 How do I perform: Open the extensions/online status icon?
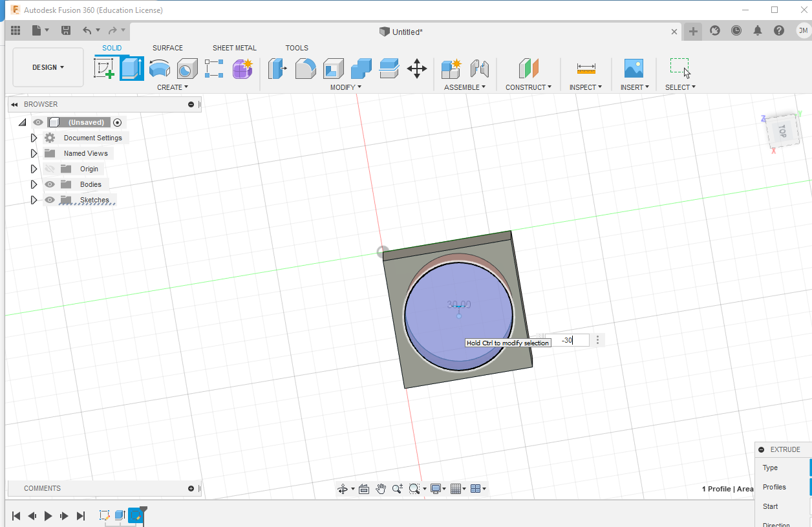[715, 30]
